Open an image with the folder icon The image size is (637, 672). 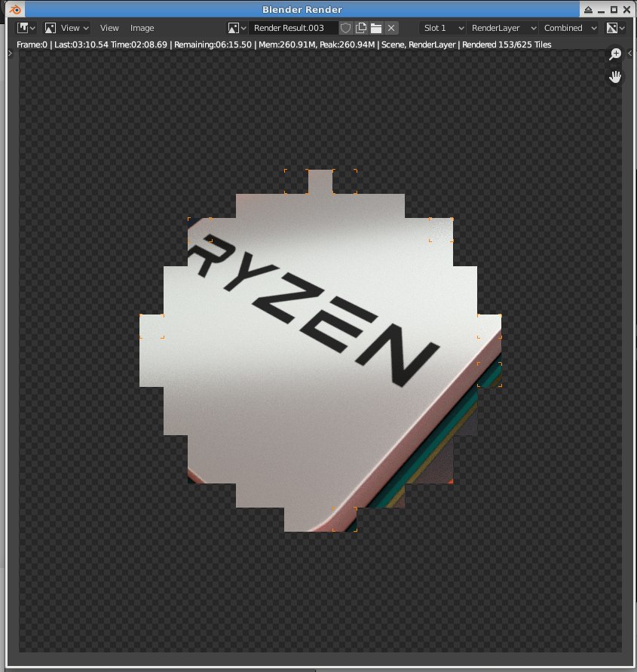pyautogui.click(x=376, y=29)
